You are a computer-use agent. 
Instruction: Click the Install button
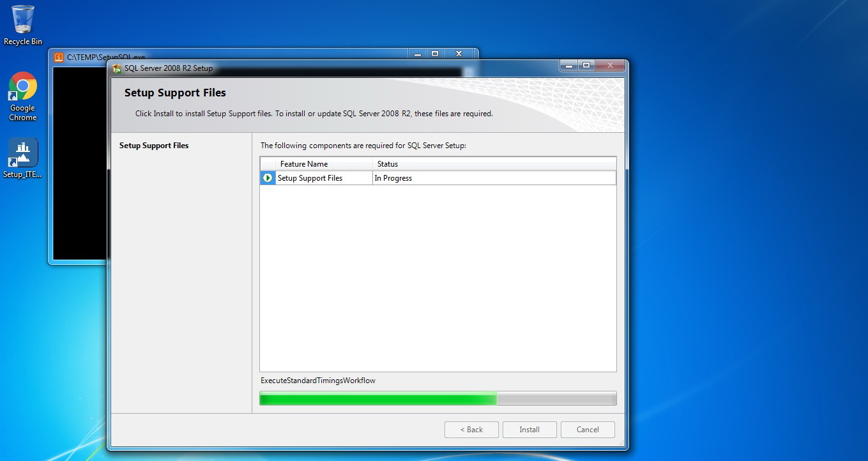click(x=529, y=430)
